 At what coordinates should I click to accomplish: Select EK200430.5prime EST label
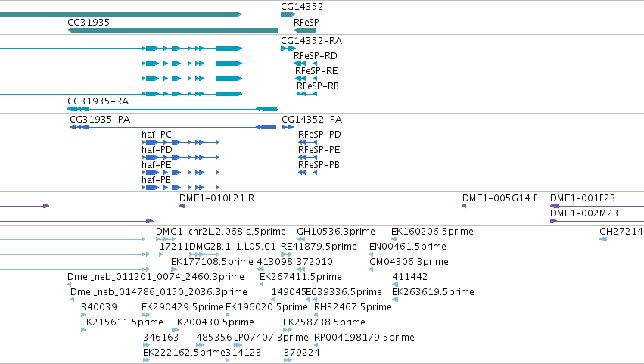click(x=213, y=323)
